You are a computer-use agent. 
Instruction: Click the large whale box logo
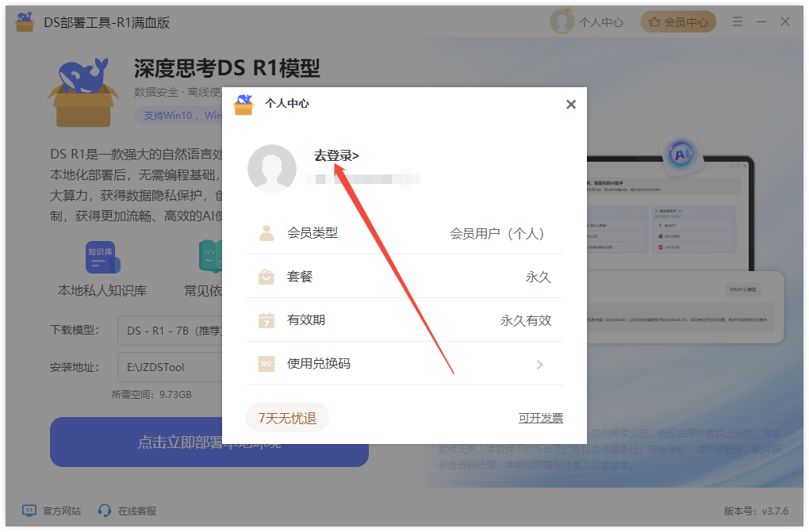(83, 92)
